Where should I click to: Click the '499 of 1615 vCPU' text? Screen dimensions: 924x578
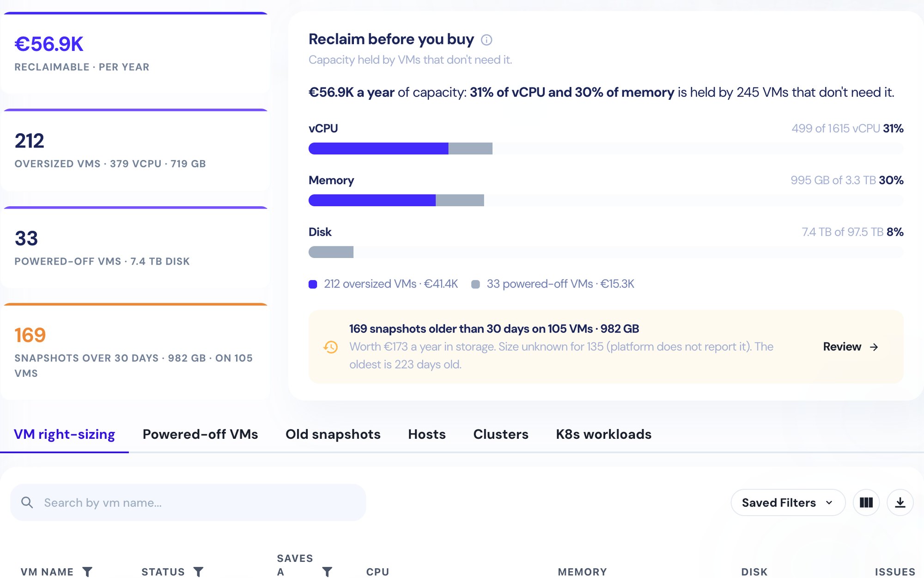click(835, 129)
